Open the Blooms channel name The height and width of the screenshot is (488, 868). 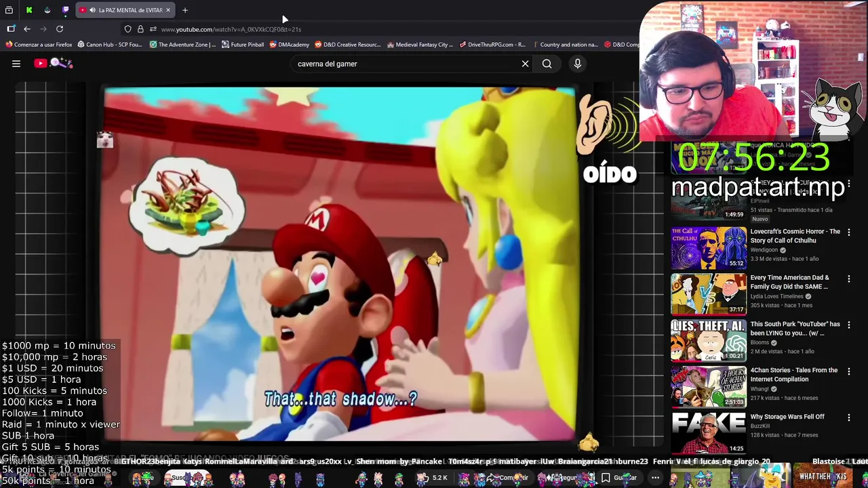tap(759, 342)
